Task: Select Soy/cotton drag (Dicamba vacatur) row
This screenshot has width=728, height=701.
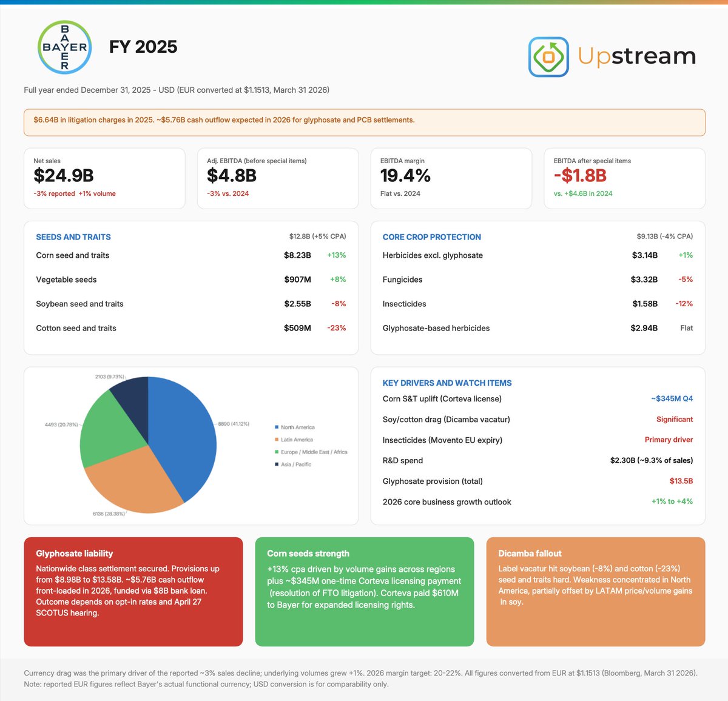Action: coord(538,420)
